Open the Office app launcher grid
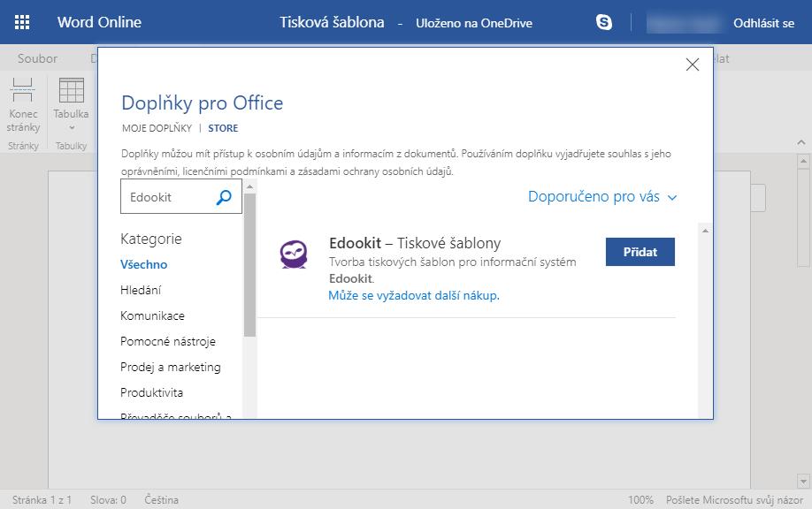 [22, 22]
